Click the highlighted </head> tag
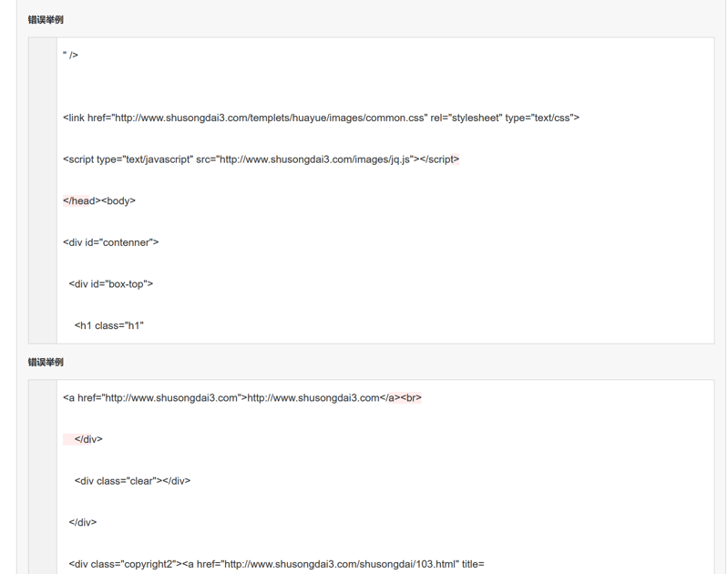 pos(79,201)
